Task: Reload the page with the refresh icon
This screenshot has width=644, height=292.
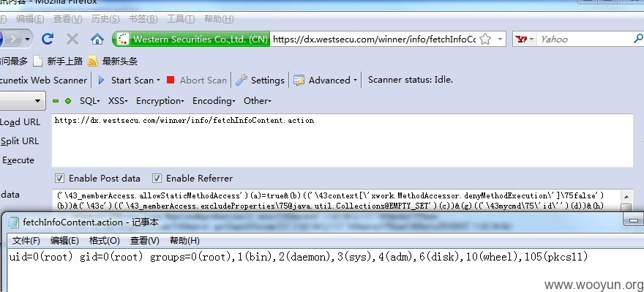Action: click(x=48, y=39)
